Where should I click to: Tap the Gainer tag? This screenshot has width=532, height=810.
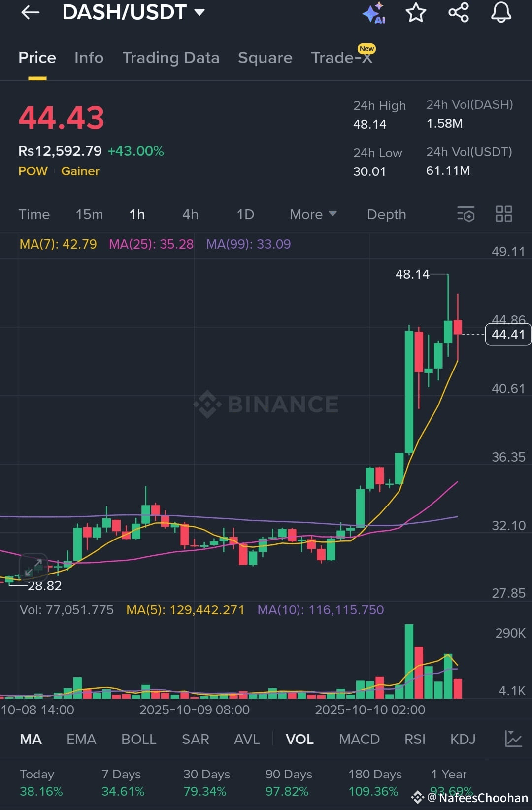click(80, 171)
